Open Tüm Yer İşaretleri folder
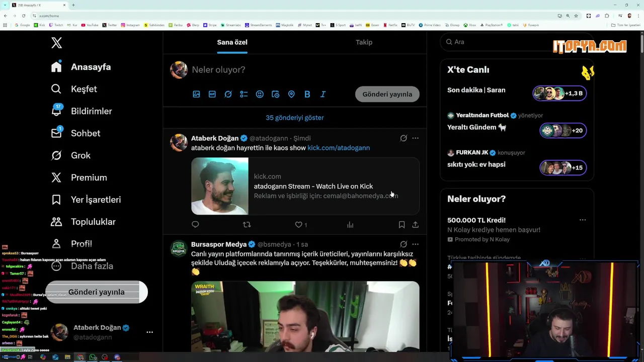The width and height of the screenshot is (644, 362). click(626, 25)
